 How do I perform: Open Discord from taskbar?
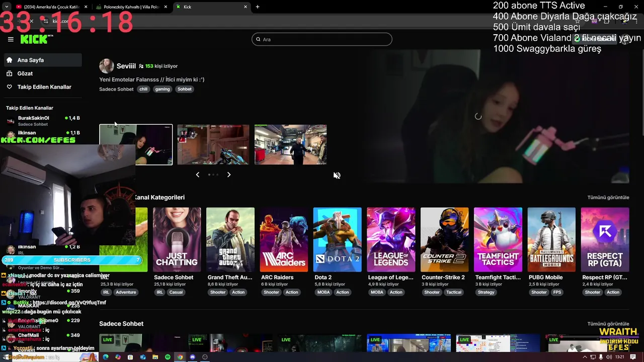tap(192, 357)
